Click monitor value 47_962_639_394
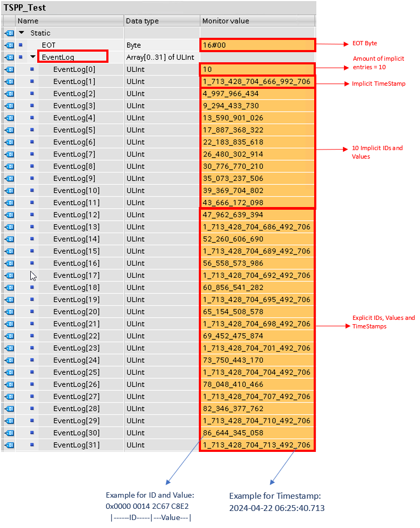420x528 pixels. [257, 215]
